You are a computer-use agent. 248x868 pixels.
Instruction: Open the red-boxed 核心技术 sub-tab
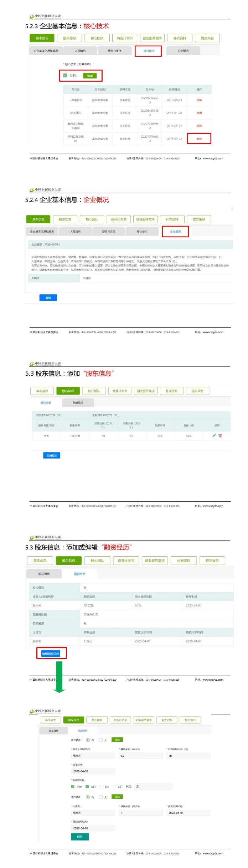149,51
